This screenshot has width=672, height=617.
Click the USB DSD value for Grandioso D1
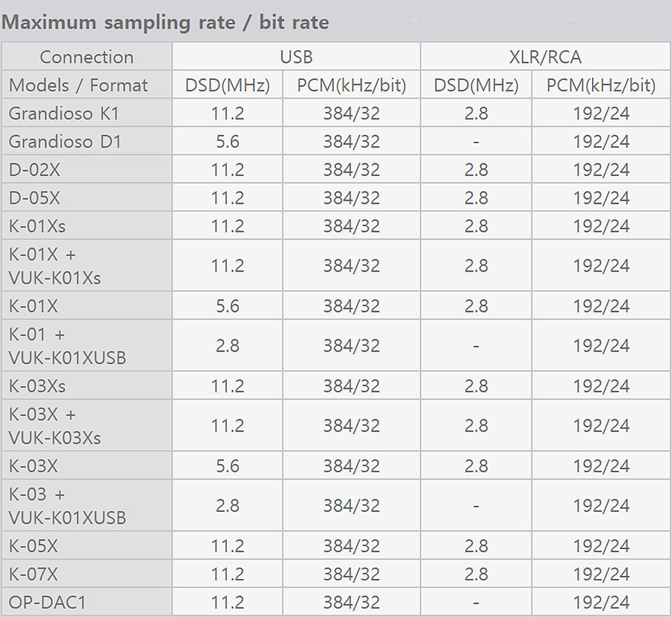[227, 142]
